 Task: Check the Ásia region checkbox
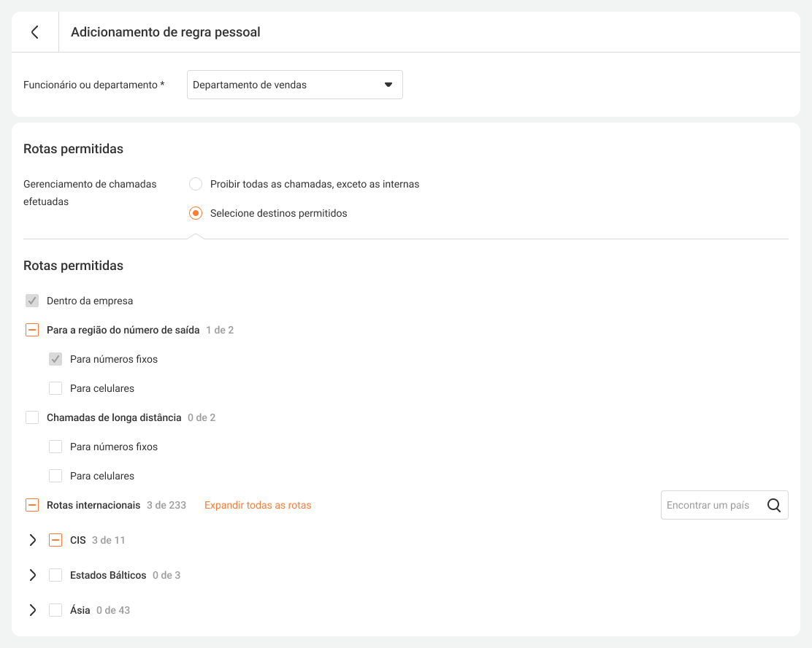[x=55, y=610]
